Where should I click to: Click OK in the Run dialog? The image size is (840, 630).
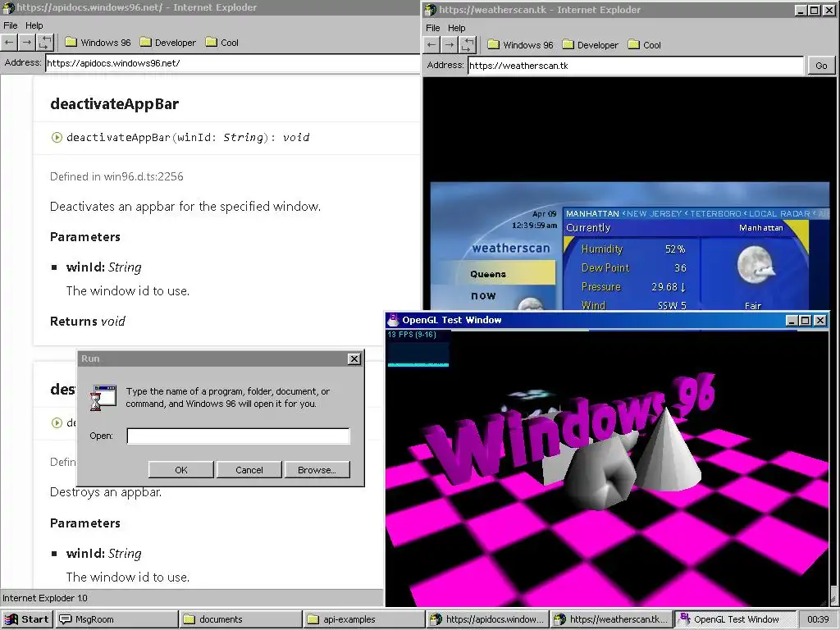click(x=181, y=470)
